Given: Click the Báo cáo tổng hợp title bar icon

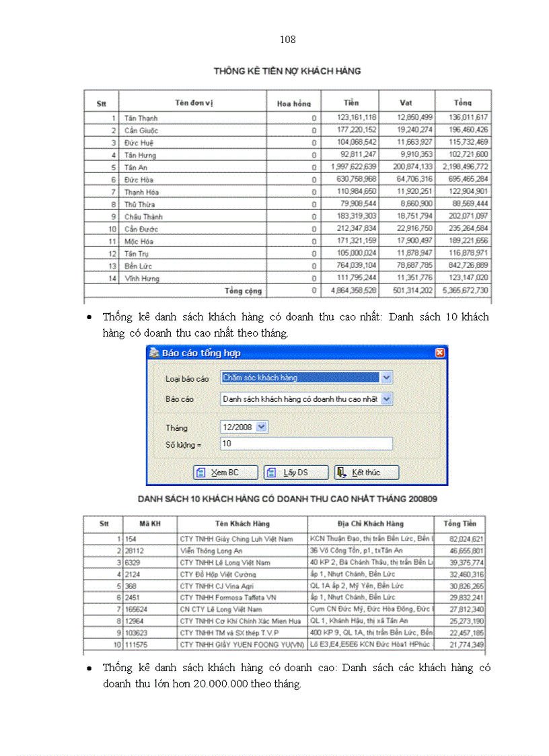Looking at the screenshot, I should 154,352.
